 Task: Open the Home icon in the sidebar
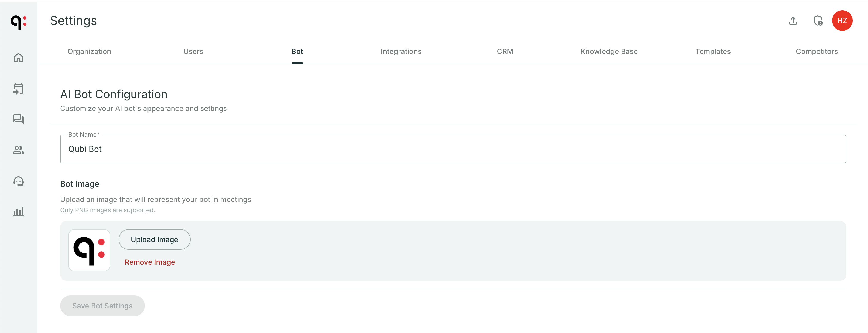18,58
